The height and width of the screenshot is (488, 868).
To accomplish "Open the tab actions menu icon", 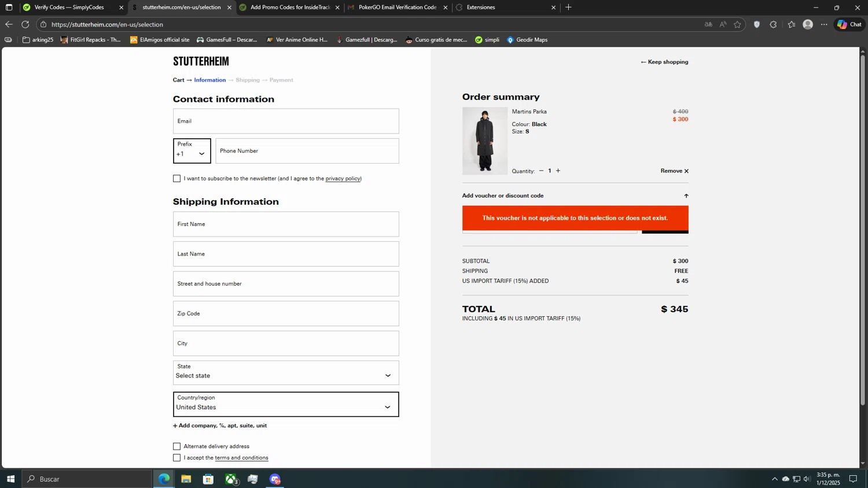I will coord(9,8).
